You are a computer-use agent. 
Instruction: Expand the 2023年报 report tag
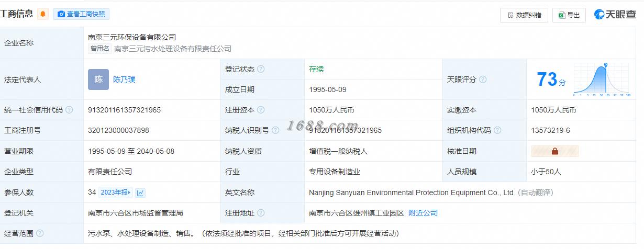tap(116, 193)
